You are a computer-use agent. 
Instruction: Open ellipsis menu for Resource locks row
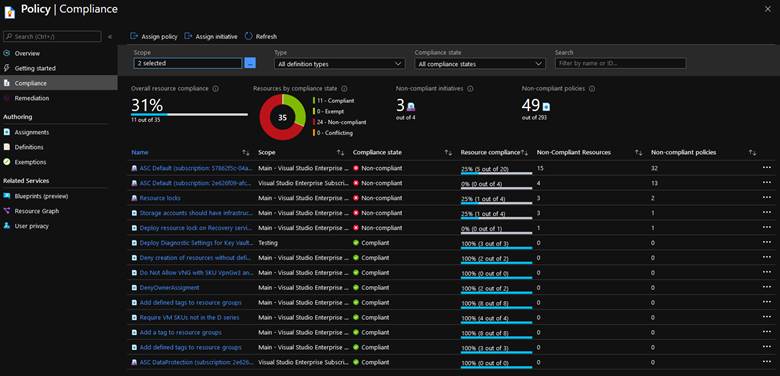point(767,197)
